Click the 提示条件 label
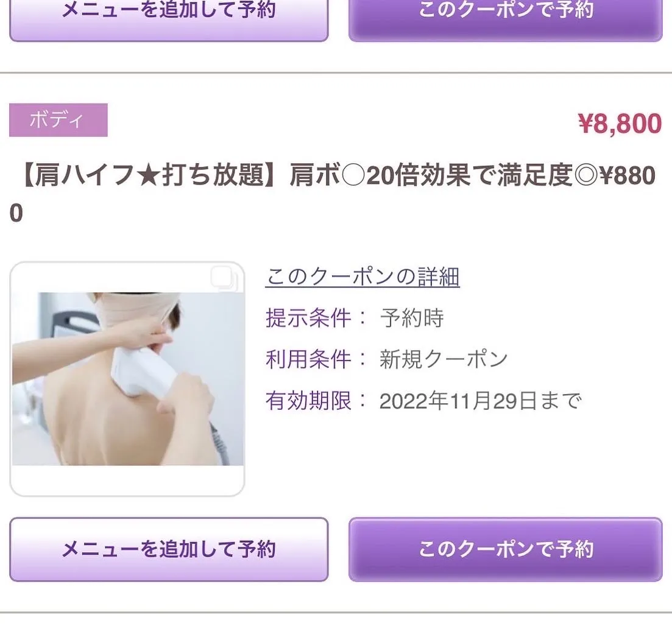This screenshot has width=672, height=634. pos(308,318)
